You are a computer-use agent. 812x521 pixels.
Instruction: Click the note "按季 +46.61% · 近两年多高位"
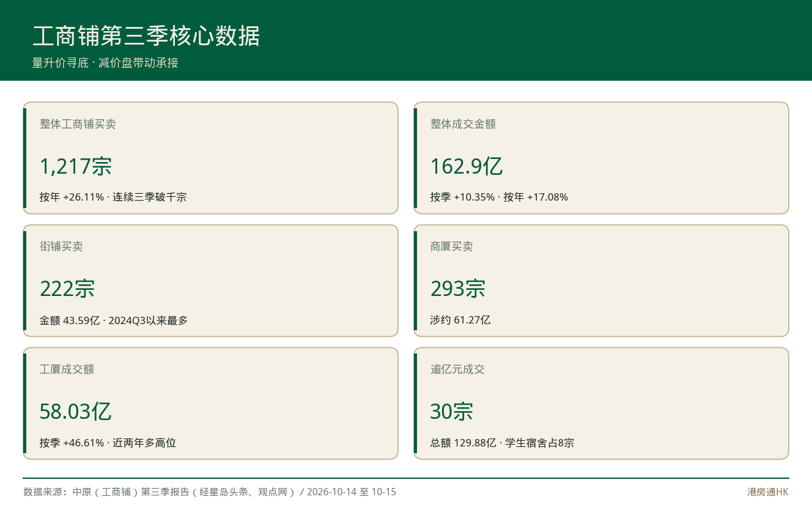click(108, 443)
